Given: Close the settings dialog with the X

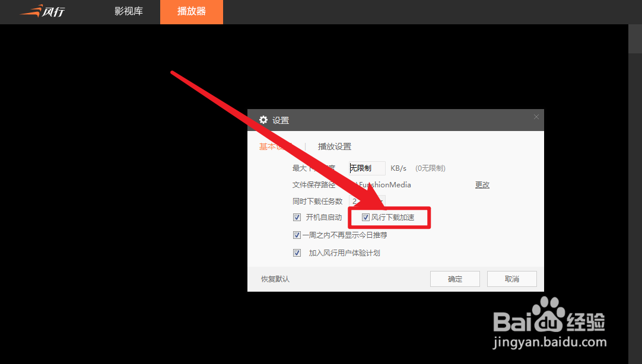Looking at the screenshot, I should [x=536, y=117].
